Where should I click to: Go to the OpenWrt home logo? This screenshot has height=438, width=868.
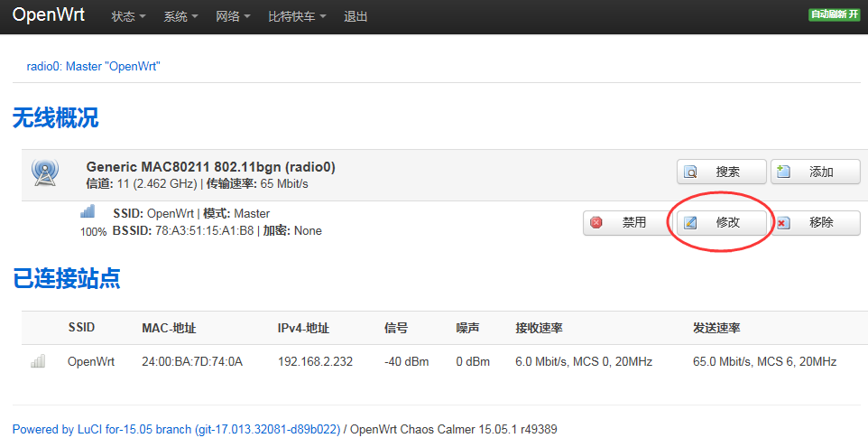[x=49, y=15]
